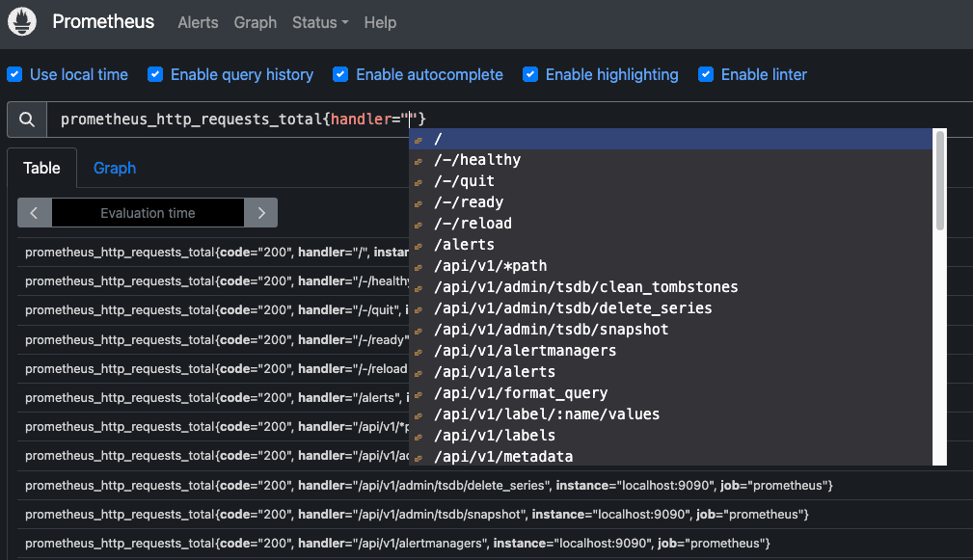The image size is (973, 560).
Task: Click the icon next to "/-/reload" suggestion
Action: coord(419,223)
